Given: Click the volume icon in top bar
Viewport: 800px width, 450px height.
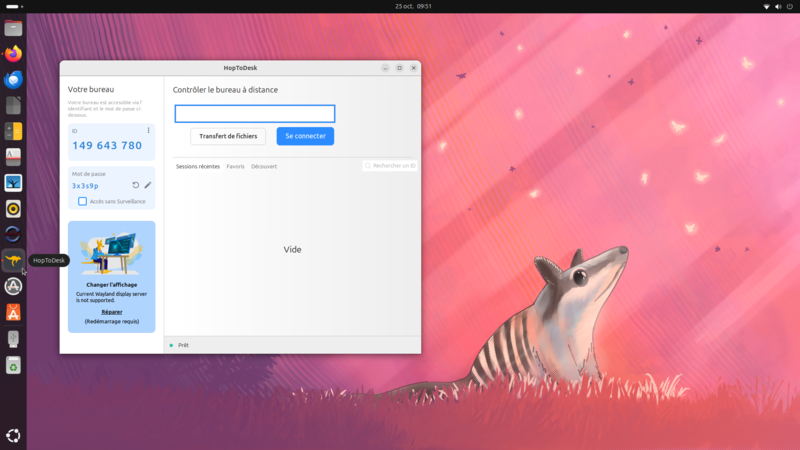Looking at the screenshot, I should tap(778, 7).
